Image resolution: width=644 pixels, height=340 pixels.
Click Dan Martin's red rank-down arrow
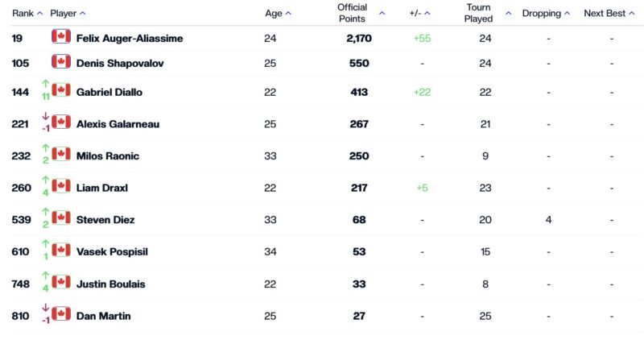[x=46, y=309]
